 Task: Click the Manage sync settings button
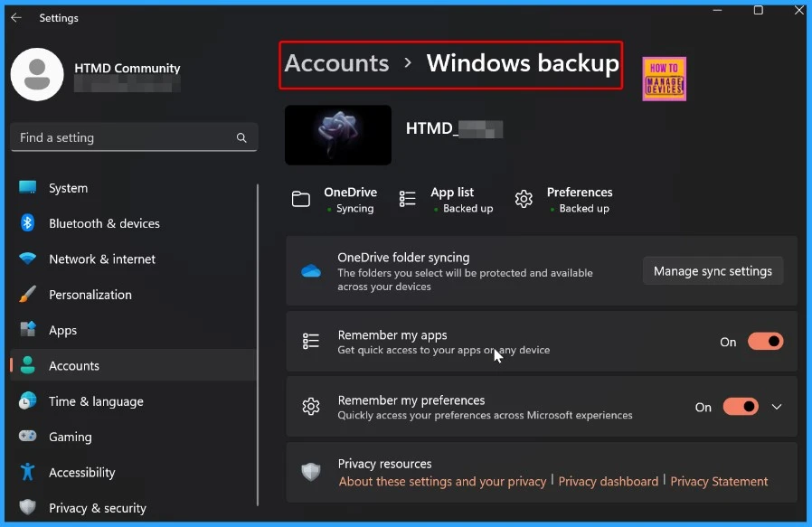[x=713, y=271]
